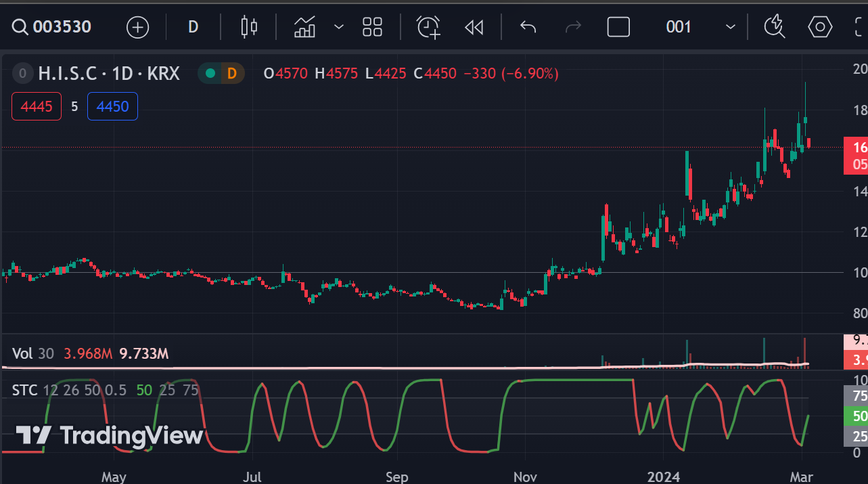
Task: Open the candlestick chart type menu
Action: point(249,27)
